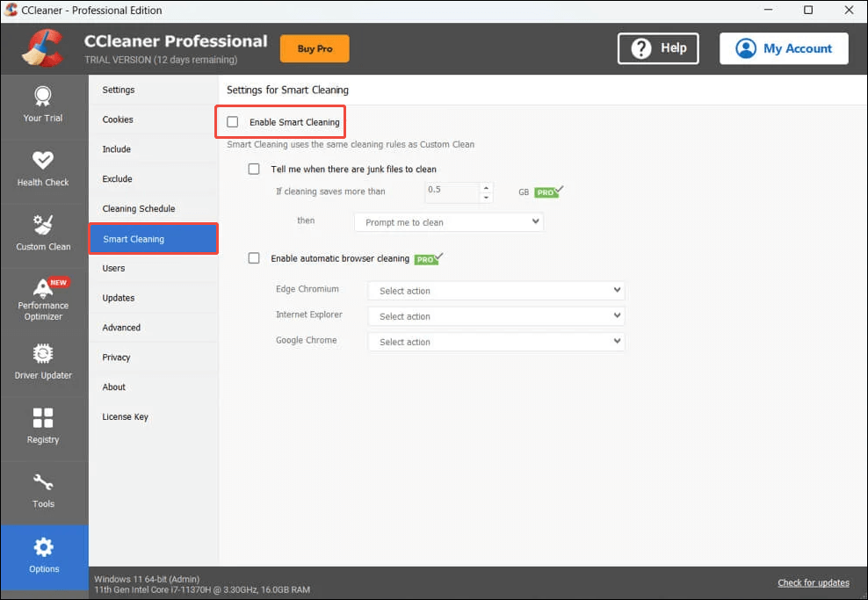The width and height of the screenshot is (868, 600).
Task: Open License Key options page
Action: [154, 416]
